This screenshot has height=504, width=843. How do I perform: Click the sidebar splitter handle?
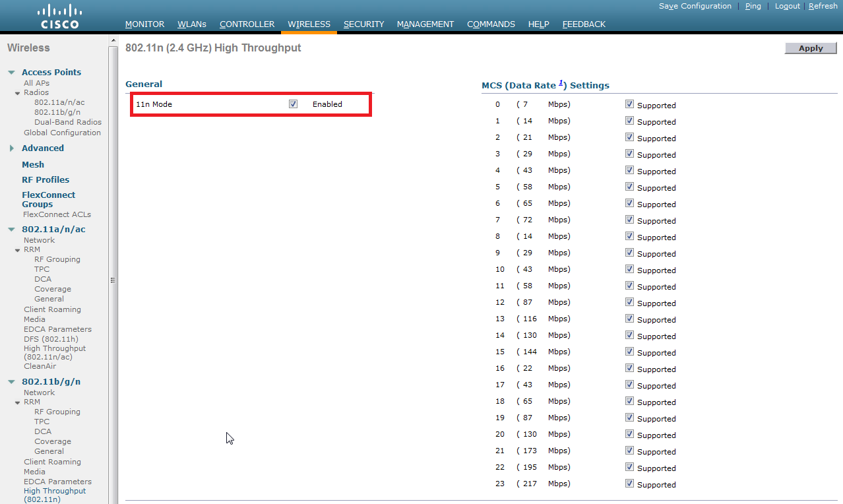click(113, 280)
